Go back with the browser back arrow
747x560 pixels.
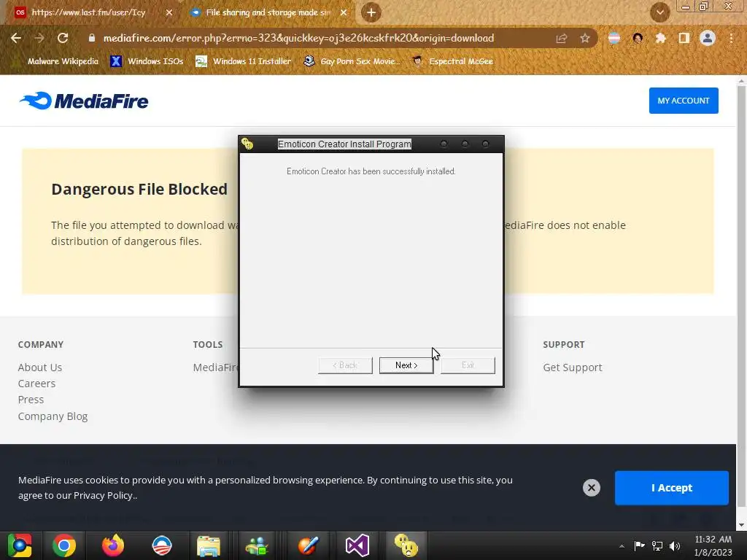pyautogui.click(x=16, y=38)
